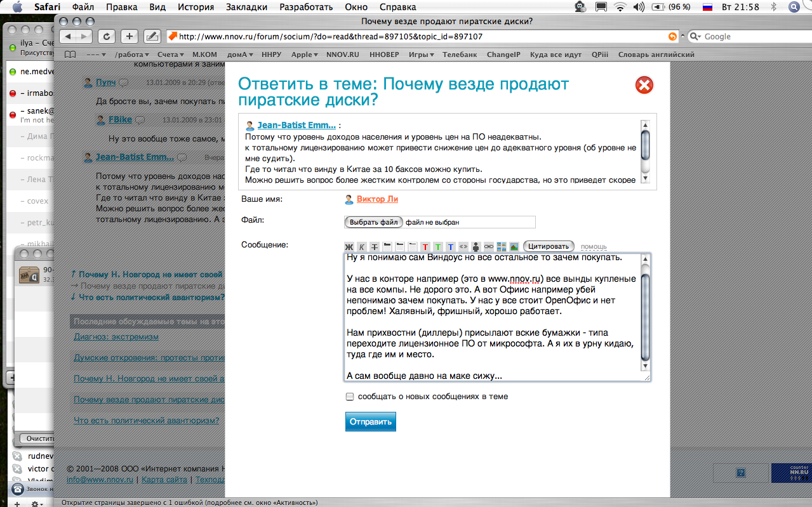Screen dimensions: 812x507
Task: Close the reply dialog with red X
Action: click(x=644, y=85)
